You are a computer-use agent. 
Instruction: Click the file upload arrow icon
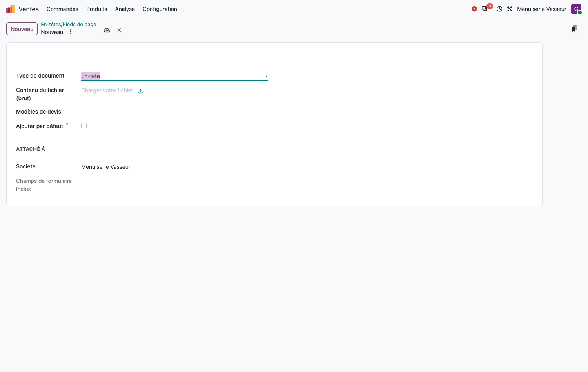click(140, 91)
